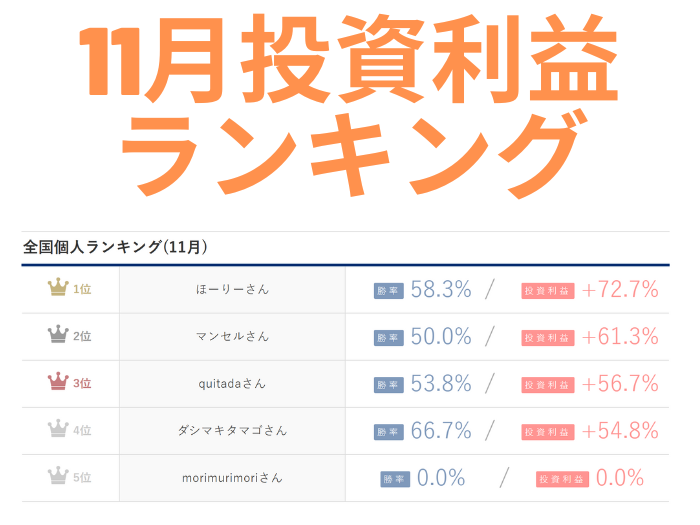
Task: Click the gold crown icon for 1位
Action: pos(57,289)
